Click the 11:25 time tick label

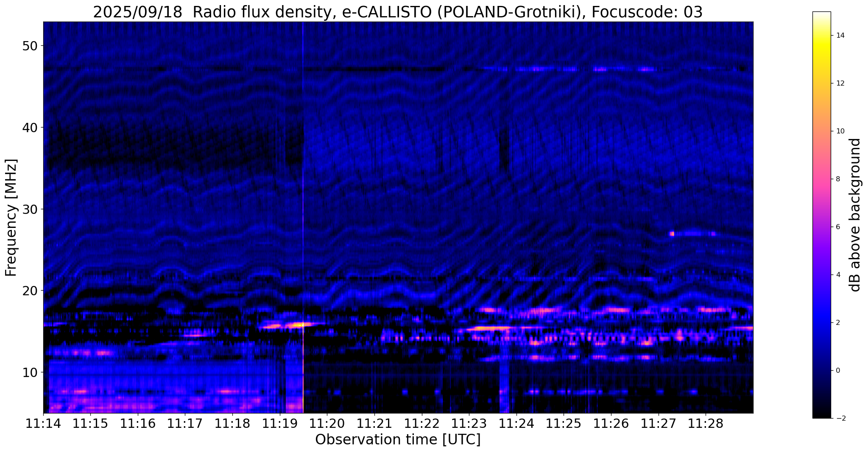coord(564,424)
